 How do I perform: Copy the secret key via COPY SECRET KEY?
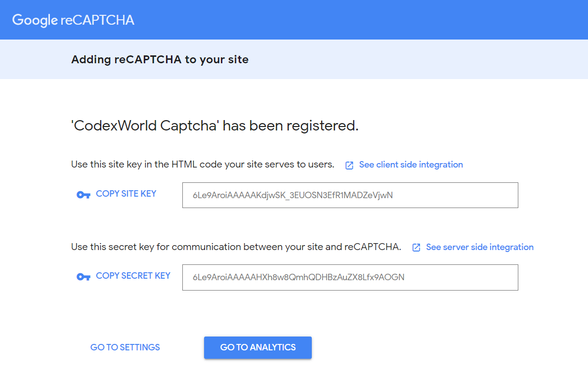(x=133, y=276)
